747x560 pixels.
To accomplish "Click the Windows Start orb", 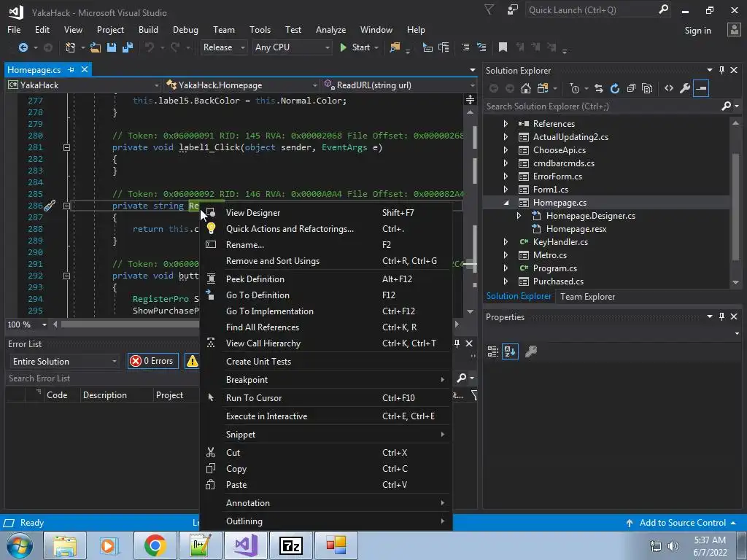I will (x=19, y=545).
